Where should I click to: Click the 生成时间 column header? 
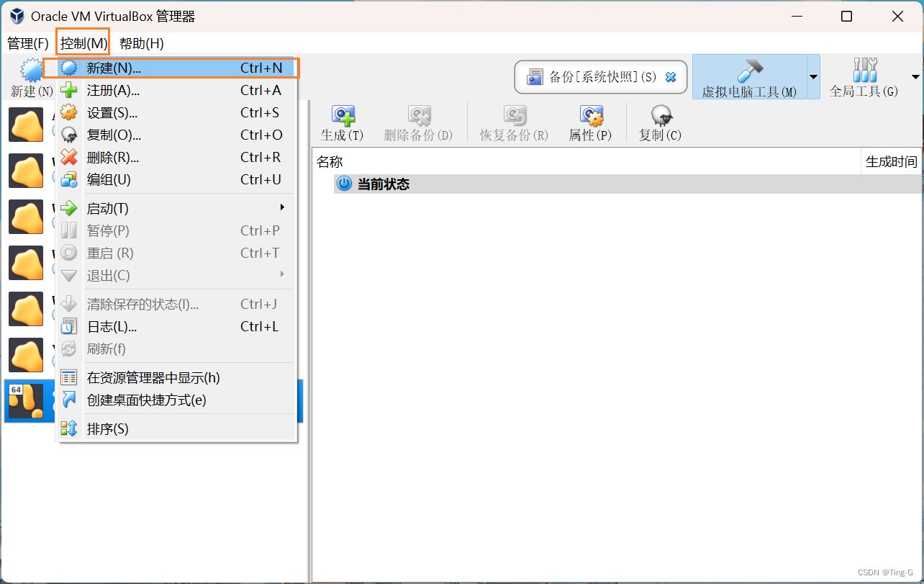pos(892,162)
